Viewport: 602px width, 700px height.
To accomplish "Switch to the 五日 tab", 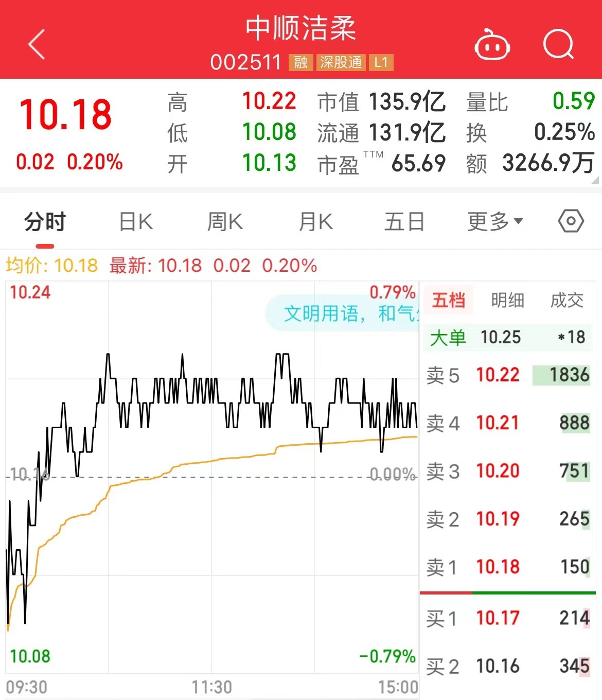I will [x=405, y=222].
